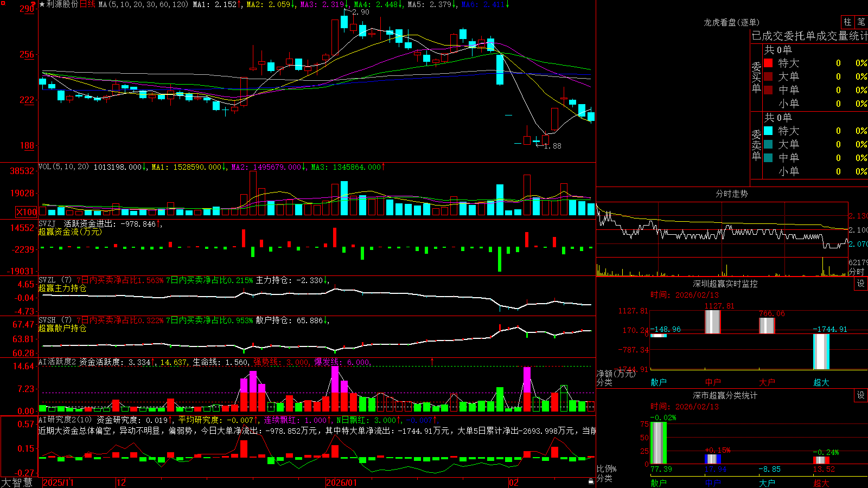Viewport: 868px width, 488px height.
Task: Toggle the X100 volume scale box
Action: click(27, 212)
